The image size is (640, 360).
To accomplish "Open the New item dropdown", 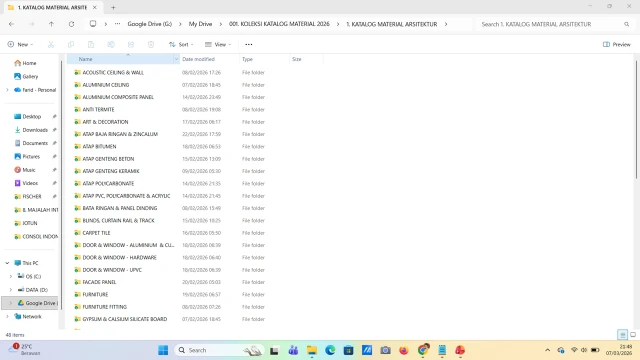I will click(x=20, y=44).
